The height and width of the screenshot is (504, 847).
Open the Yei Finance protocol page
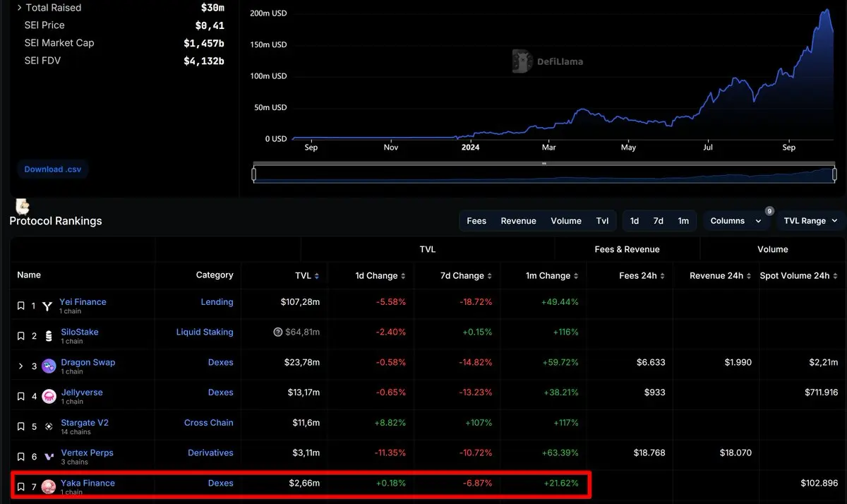click(83, 302)
